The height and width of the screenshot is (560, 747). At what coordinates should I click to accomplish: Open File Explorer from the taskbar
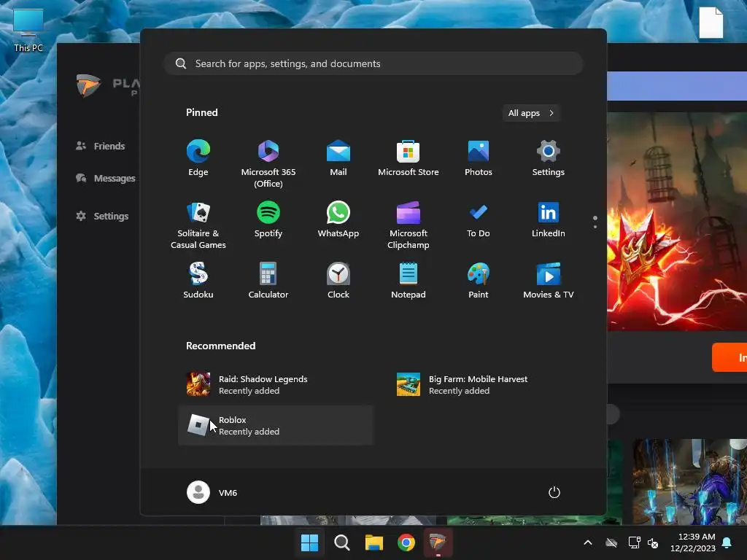tap(374, 542)
